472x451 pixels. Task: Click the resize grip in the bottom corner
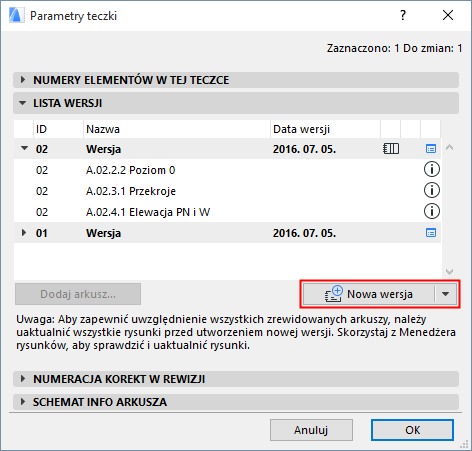point(464,444)
